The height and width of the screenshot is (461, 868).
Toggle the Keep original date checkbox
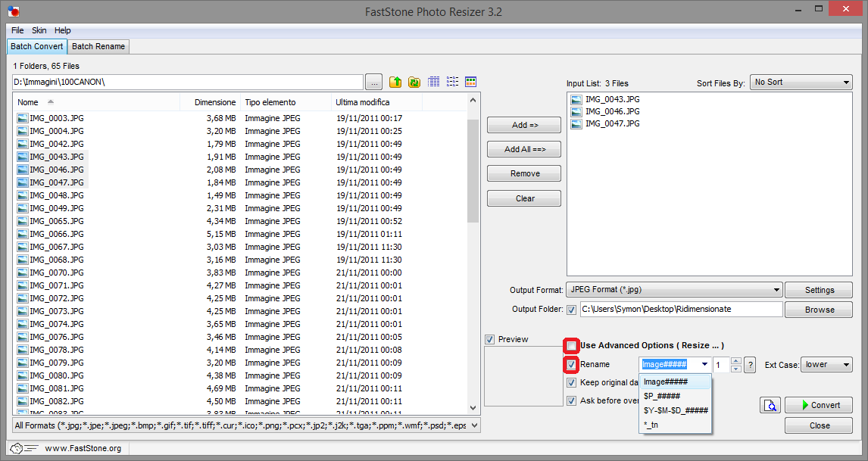571,383
